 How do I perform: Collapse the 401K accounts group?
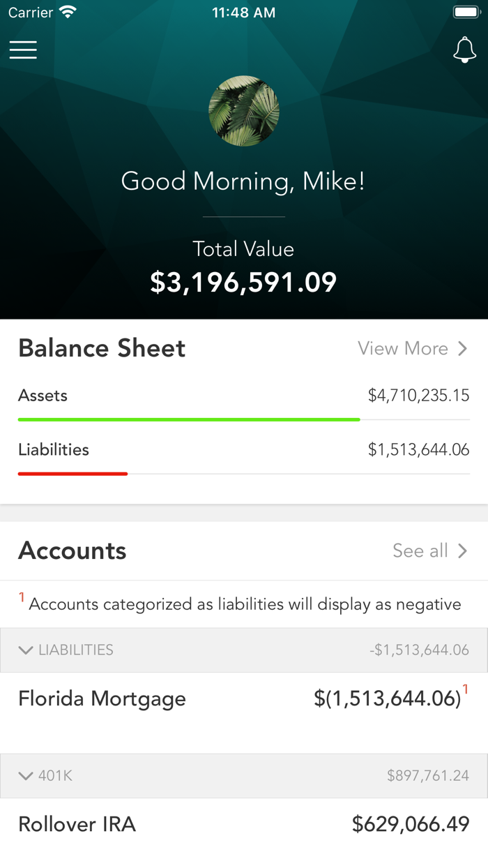point(25,776)
